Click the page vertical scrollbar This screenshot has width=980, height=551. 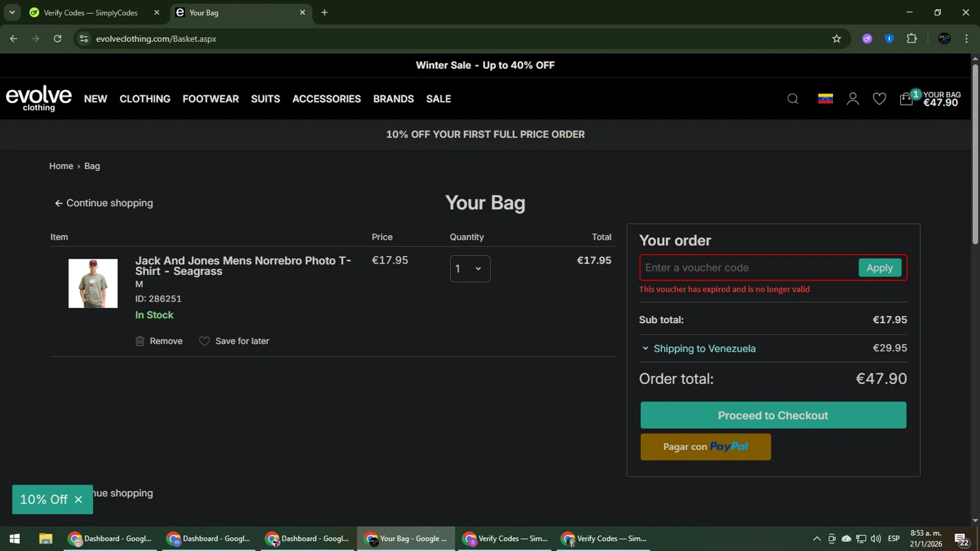point(975,153)
